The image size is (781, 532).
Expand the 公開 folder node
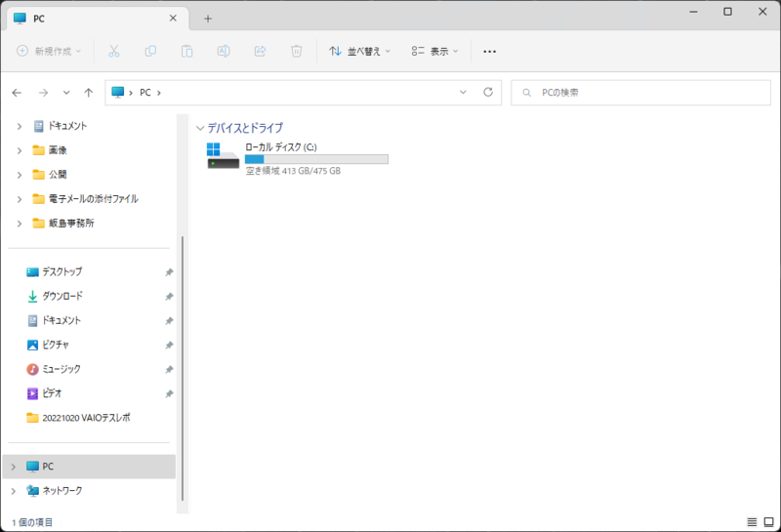pos(20,175)
